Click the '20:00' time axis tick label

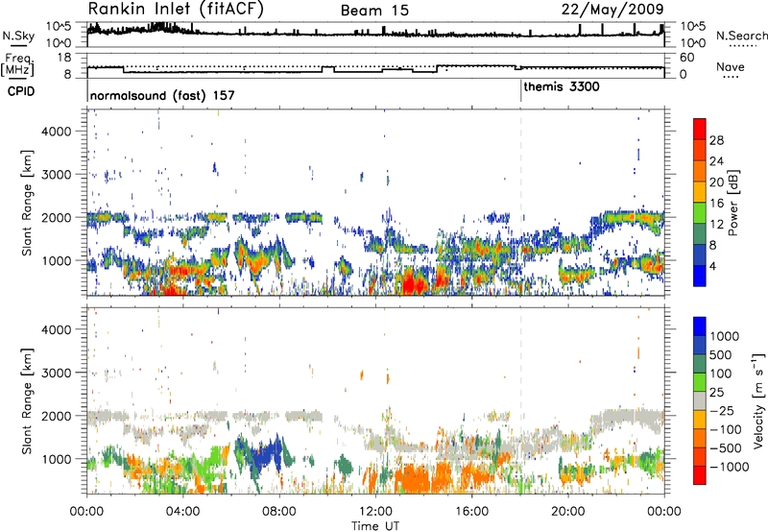[567, 512]
